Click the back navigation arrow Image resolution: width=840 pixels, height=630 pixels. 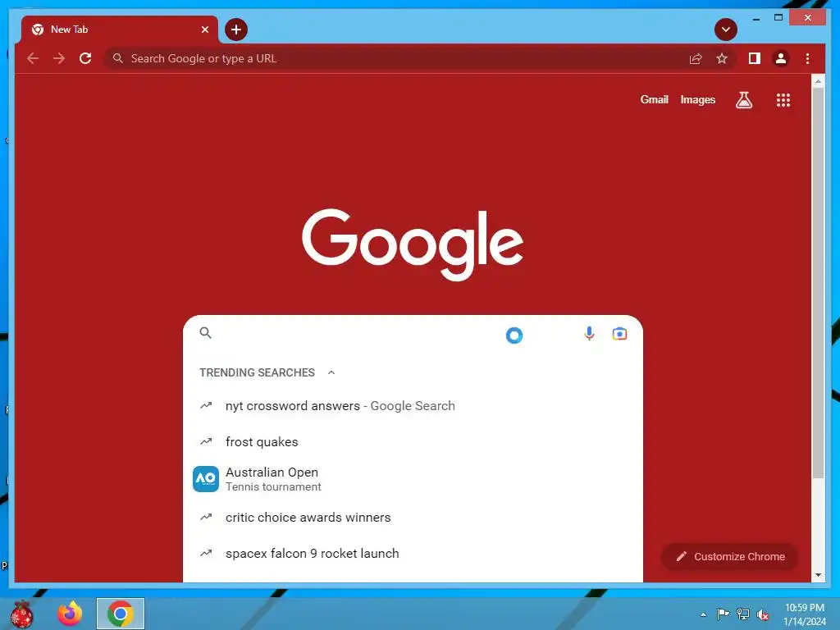point(33,58)
